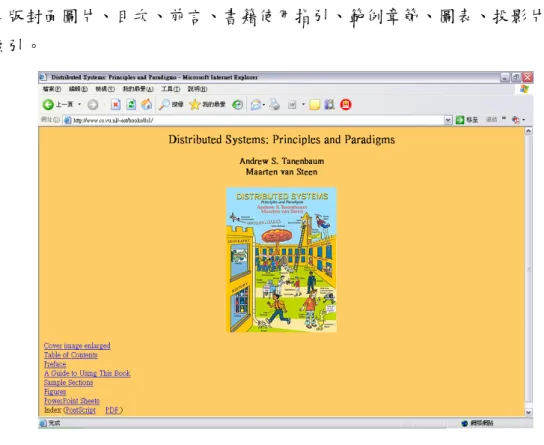Open the Favorites star button

(207, 104)
